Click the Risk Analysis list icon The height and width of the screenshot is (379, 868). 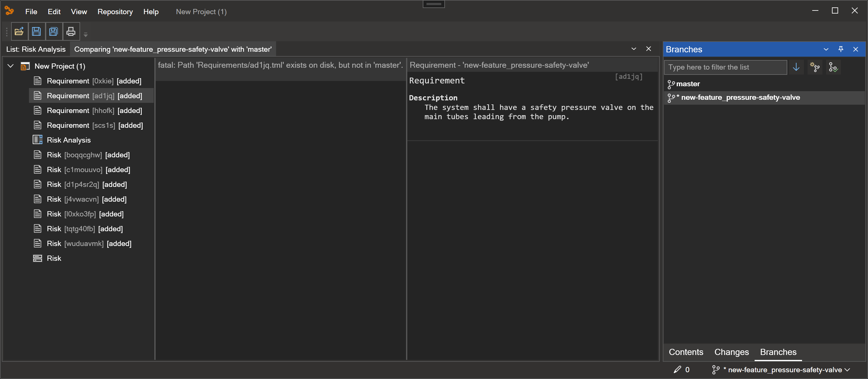point(38,140)
